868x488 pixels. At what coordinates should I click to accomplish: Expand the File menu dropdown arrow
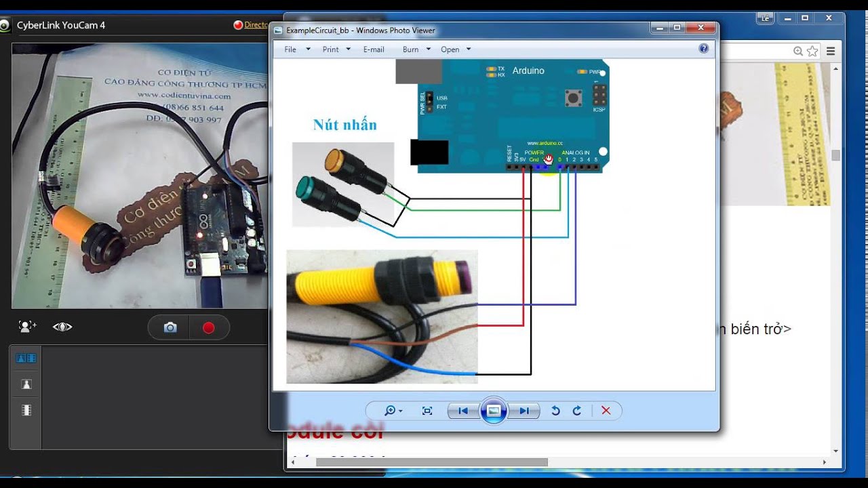(308, 49)
